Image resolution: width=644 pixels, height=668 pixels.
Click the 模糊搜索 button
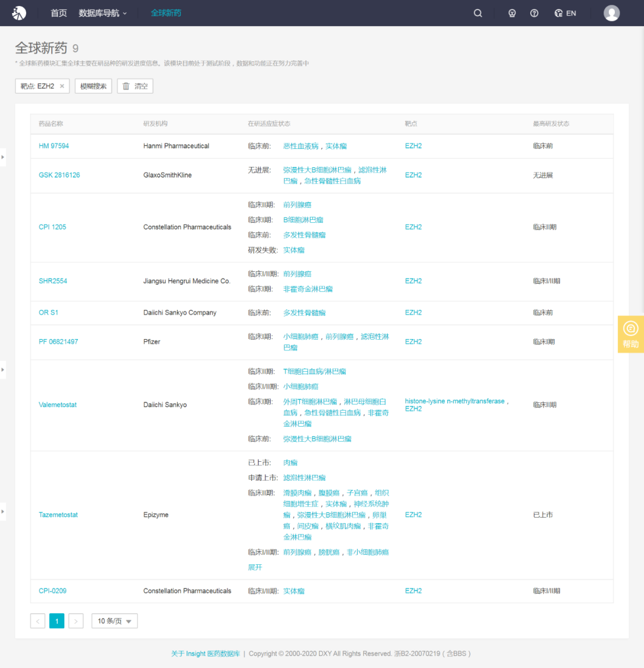[94, 86]
